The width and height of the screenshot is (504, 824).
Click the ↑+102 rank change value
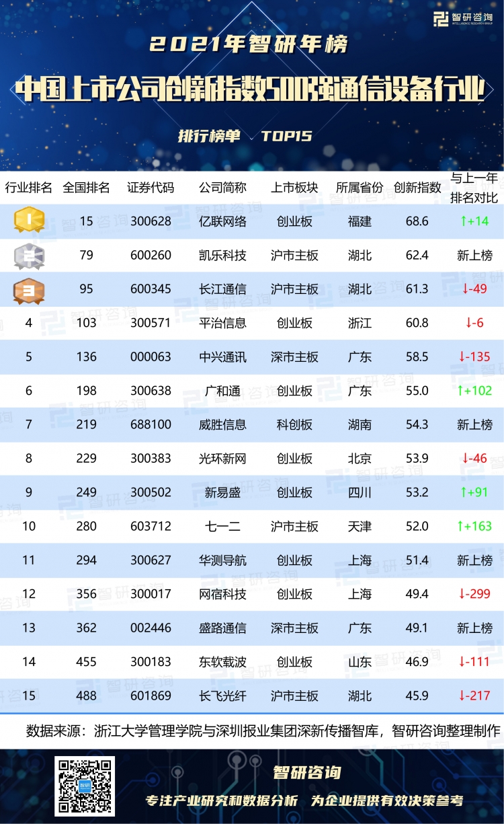pyautogui.click(x=474, y=391)
